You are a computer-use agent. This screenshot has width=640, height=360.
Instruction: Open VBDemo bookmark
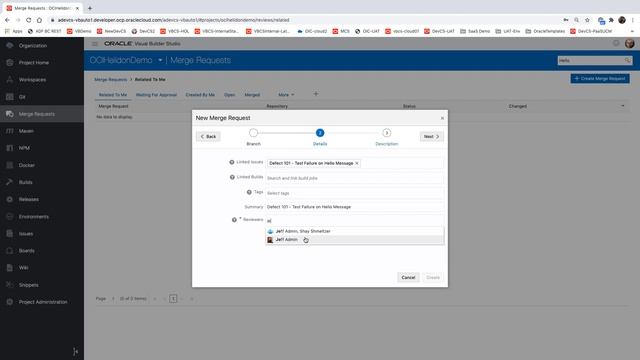(79, 31)
